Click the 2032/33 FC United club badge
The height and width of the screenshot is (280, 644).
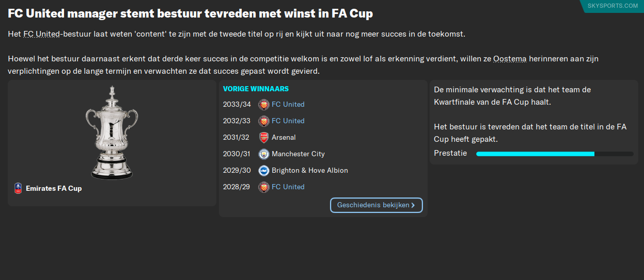(264, 121)
